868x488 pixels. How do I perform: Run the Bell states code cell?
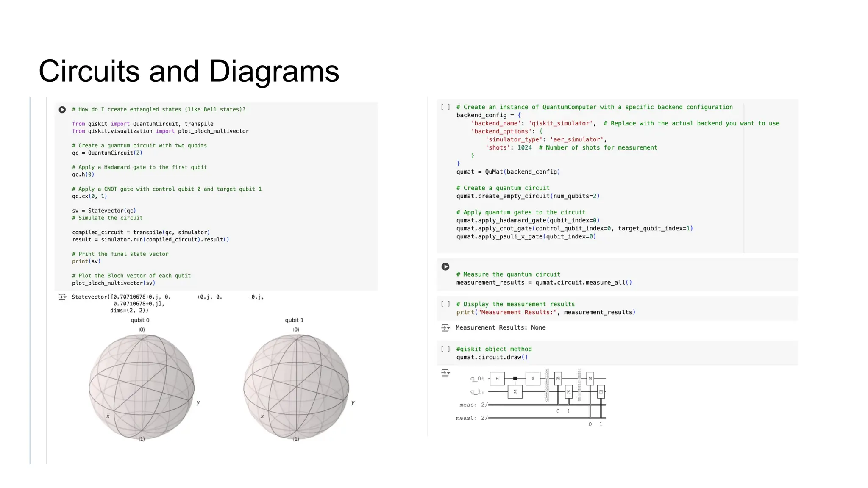point(62,110)
